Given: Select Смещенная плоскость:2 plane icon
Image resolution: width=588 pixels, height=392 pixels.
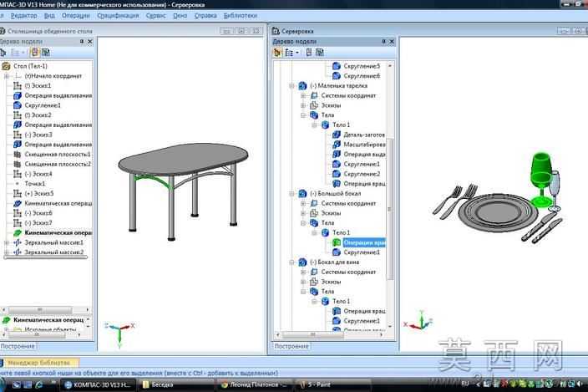Looking at the screenshot, I should [18, 164].
